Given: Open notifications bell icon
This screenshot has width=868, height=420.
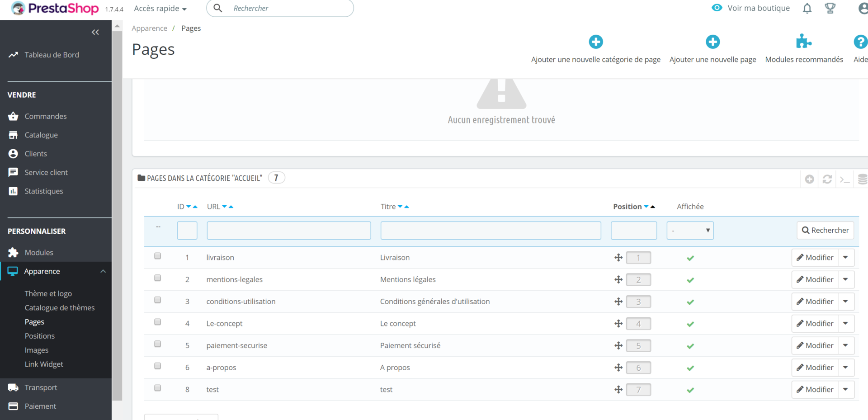Looking at the screenshot, I should pos(807,8).
